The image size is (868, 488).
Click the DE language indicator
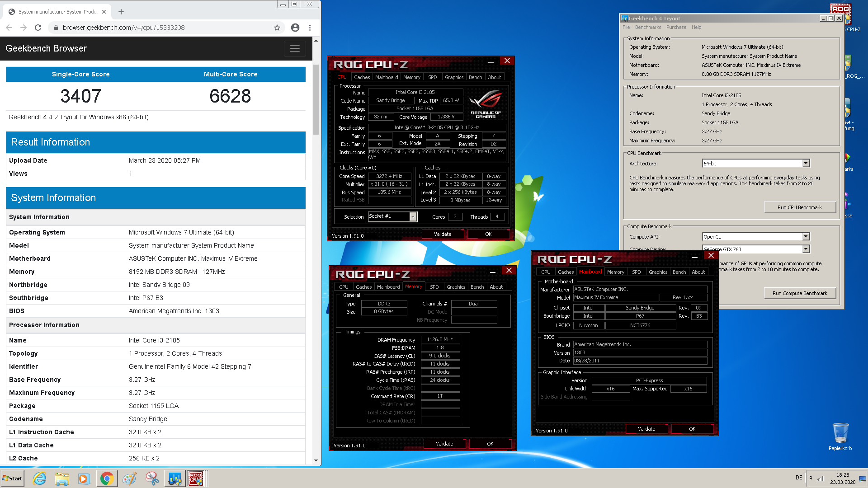(x=799, y=478)
